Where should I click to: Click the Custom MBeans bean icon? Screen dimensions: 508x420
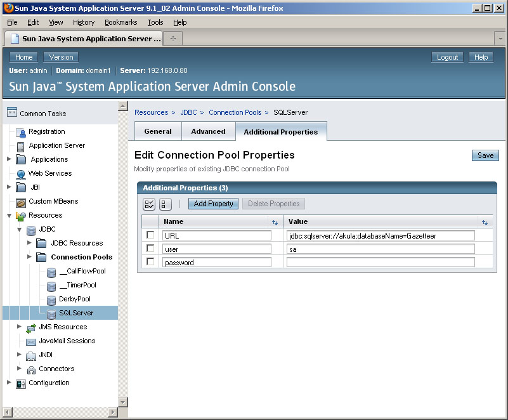(21, 202)
